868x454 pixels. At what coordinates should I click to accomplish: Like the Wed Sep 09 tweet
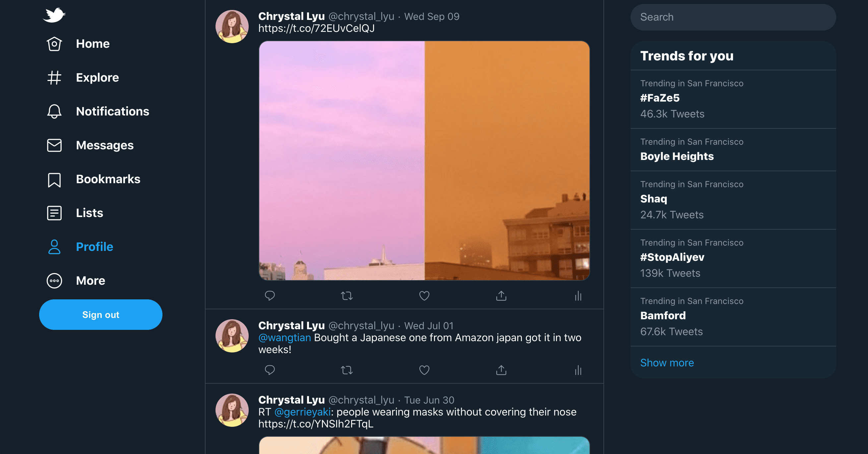(424, 296)
